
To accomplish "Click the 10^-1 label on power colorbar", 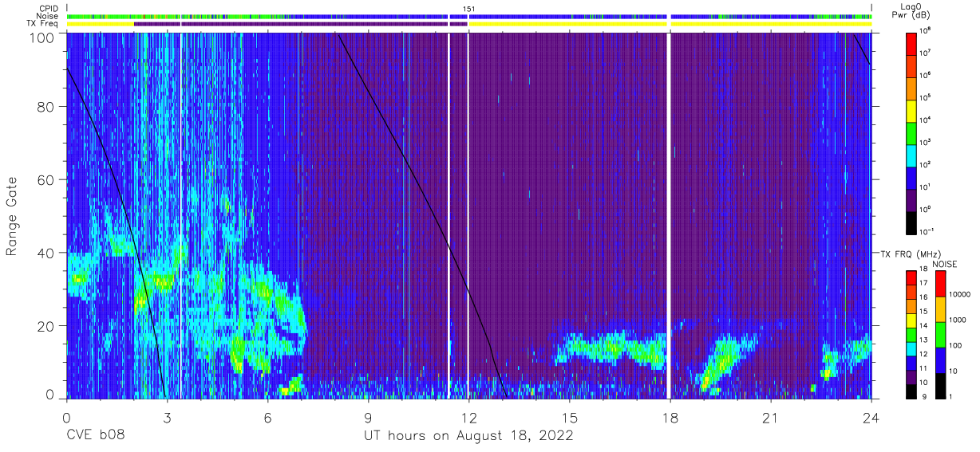I will [x=927, y=231].
